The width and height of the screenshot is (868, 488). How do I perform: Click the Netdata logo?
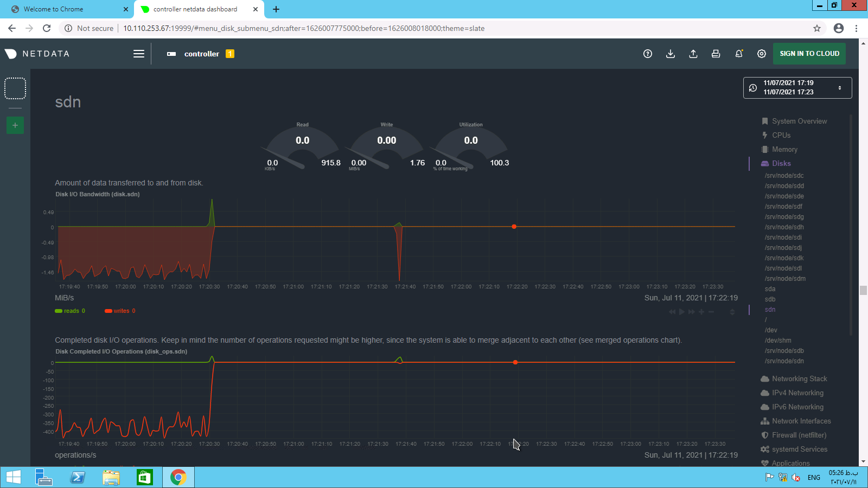click(x=37, y=54)
